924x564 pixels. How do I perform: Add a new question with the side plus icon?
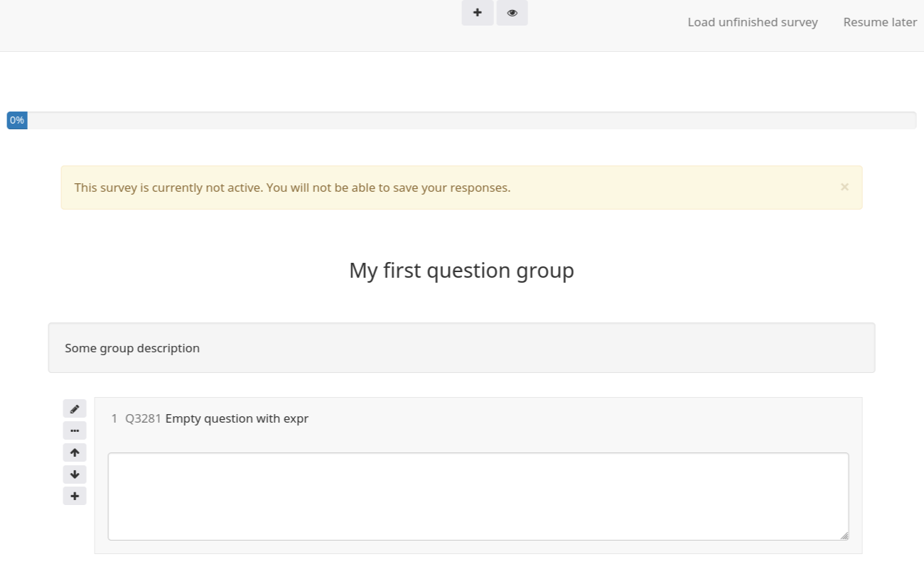pos(75,496)
